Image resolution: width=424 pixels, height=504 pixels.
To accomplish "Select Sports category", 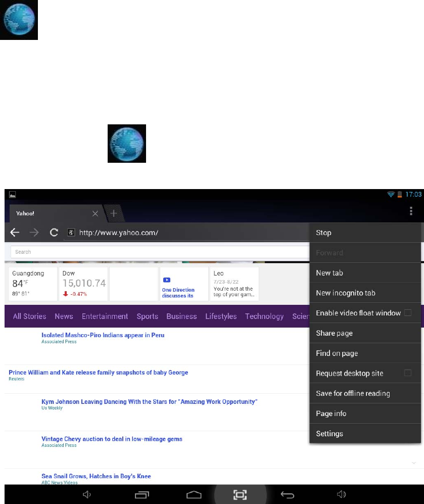I will coord(148,316).
